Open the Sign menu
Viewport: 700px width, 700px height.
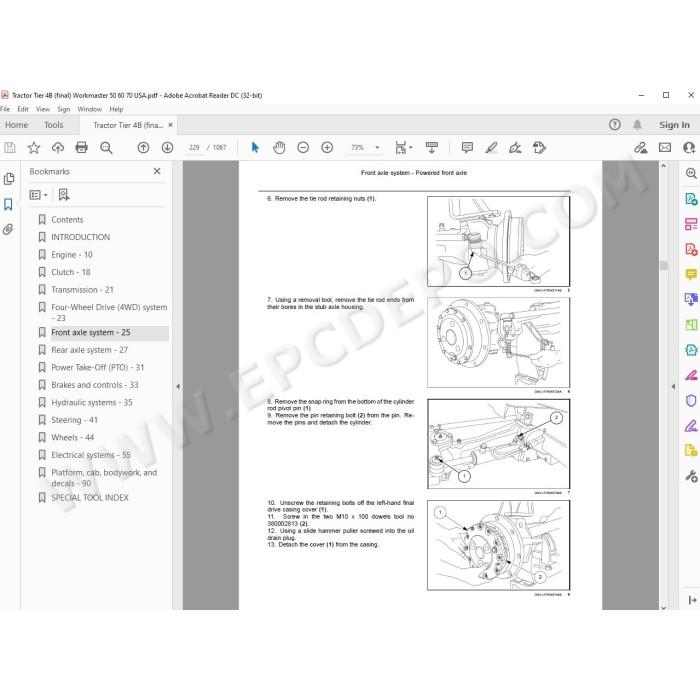[64, 109]
